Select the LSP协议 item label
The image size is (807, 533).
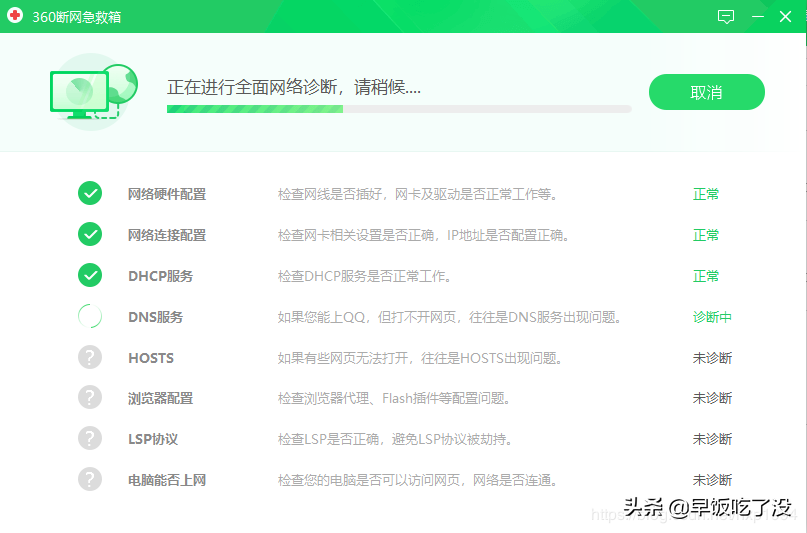153,439
